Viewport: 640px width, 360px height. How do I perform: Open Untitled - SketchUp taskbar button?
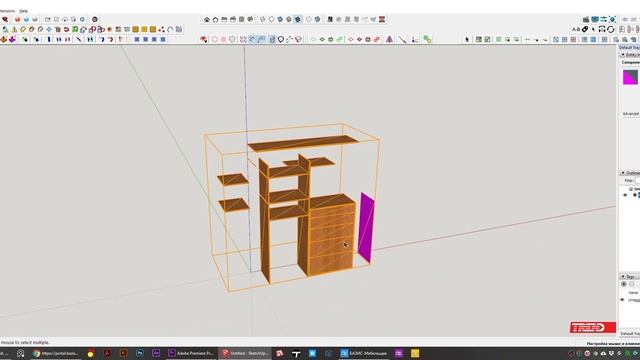[245, 353]
